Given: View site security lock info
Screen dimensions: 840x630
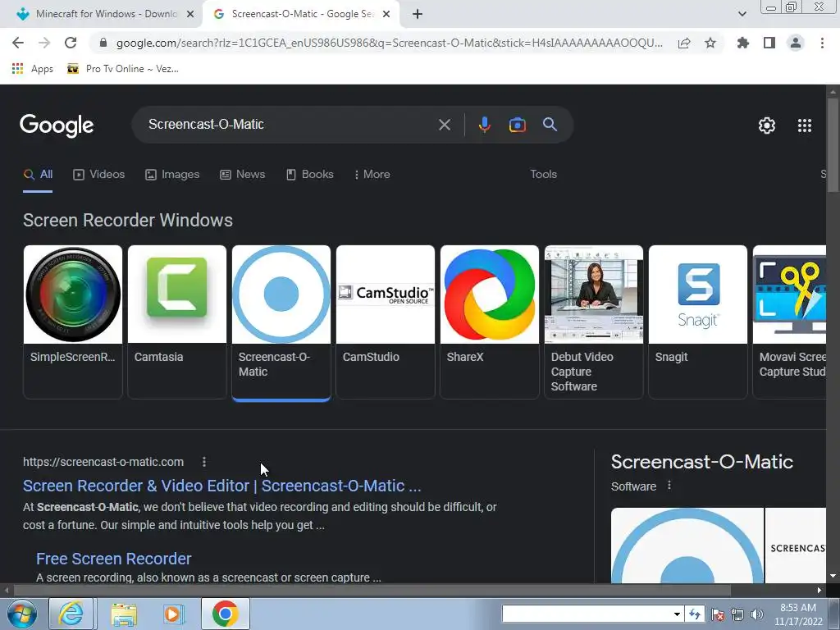Looking at the screenshot, I should tap(104, 43).
